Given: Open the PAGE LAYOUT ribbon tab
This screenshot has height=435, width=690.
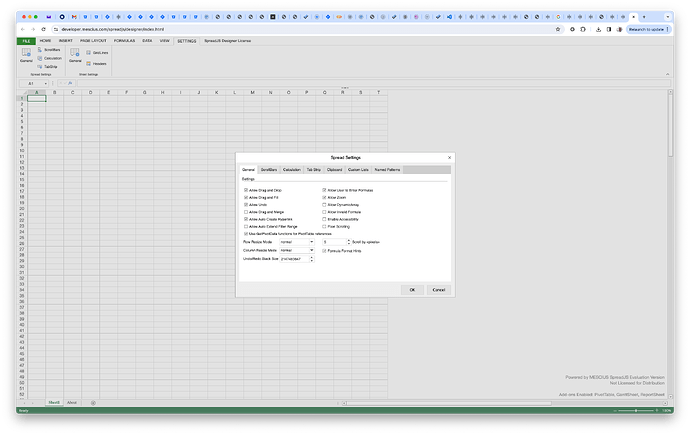Looking at the screenshot, I should (93, 40).
